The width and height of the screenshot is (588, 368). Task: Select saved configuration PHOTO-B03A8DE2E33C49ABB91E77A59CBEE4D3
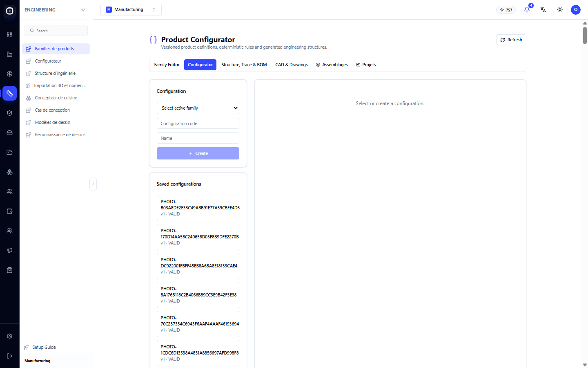click(198, 208)
